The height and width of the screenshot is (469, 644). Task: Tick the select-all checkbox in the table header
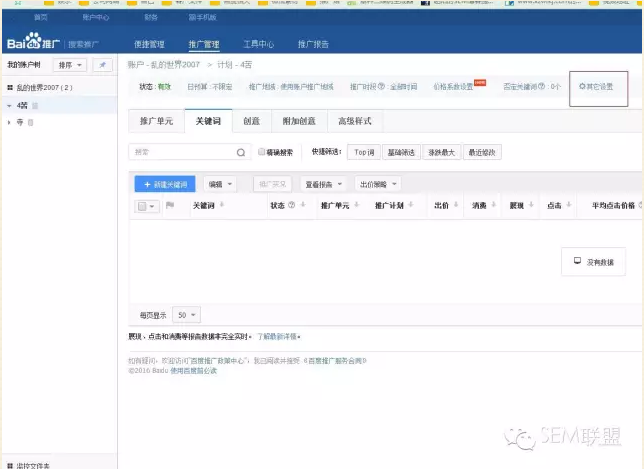pyautogui.click(x=142, y=206)
